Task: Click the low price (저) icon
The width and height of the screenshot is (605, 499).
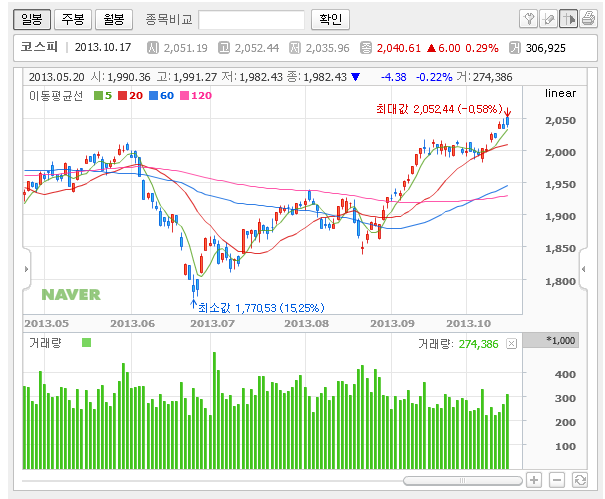Action: pos(295,48)
